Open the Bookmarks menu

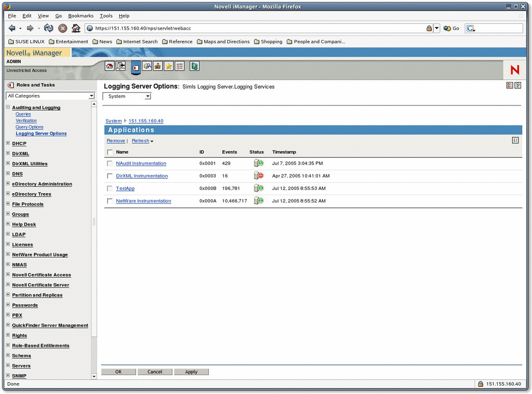[81, 16]
